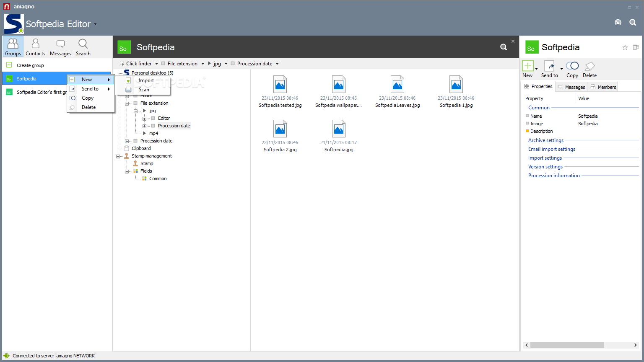This screenshot has height=362, width=644.
Task: Open the Search section in sidebar
Action: (x=83, y=47)
